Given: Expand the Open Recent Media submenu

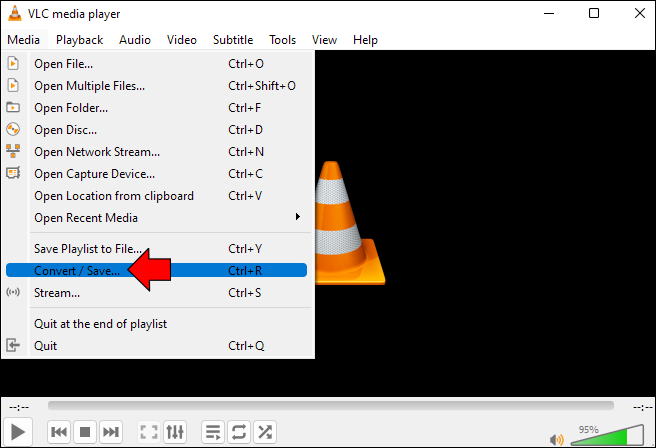Looking at the screenshot, I should coord(156,218).
